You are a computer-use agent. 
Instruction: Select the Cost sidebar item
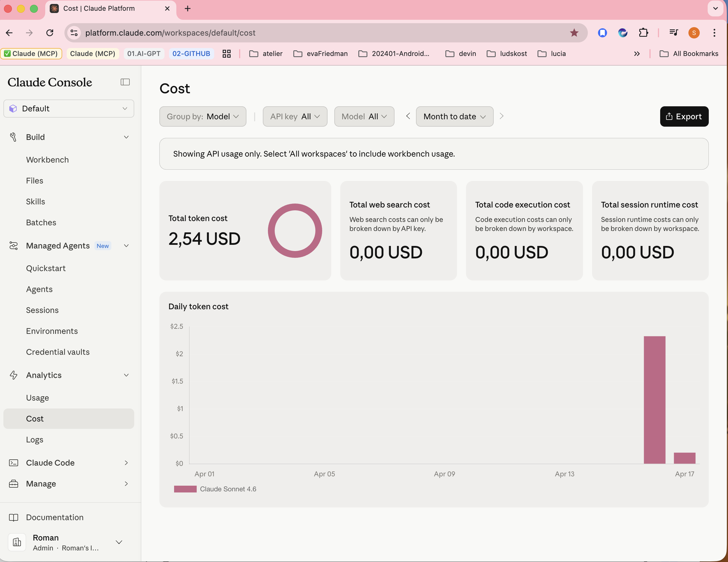click(69, 419)
